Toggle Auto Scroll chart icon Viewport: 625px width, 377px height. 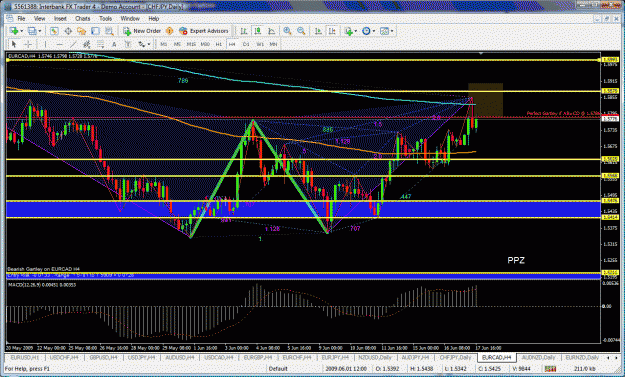point(318,31)
